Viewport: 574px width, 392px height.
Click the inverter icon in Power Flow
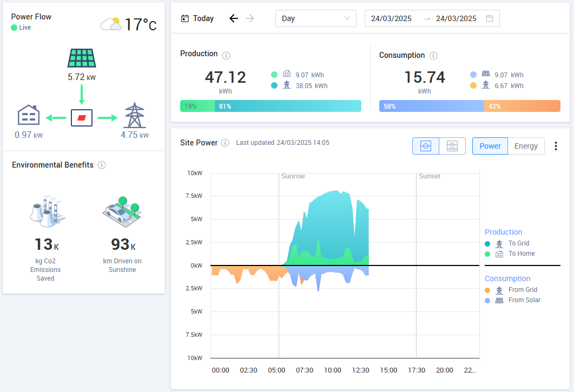click(x=82, y=118)
